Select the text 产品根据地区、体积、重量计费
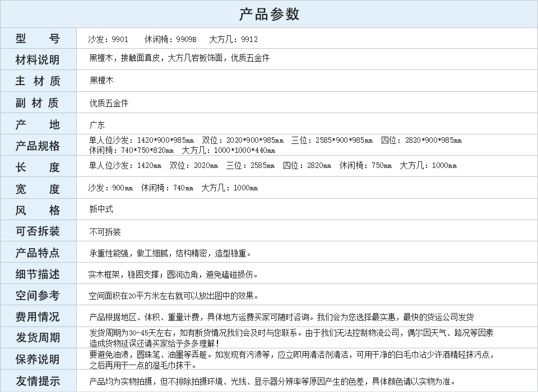 (144, 317)
